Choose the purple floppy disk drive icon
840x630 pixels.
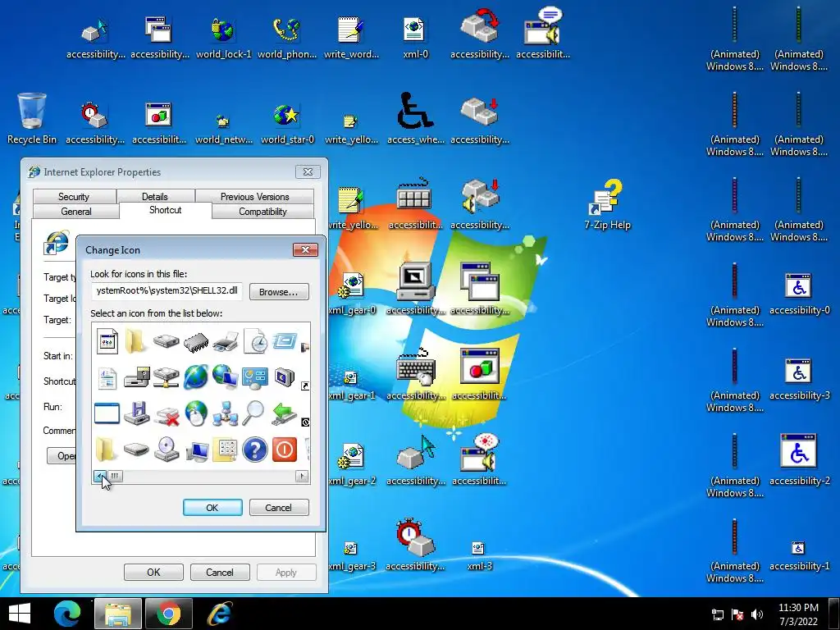[x=137, y=413]
